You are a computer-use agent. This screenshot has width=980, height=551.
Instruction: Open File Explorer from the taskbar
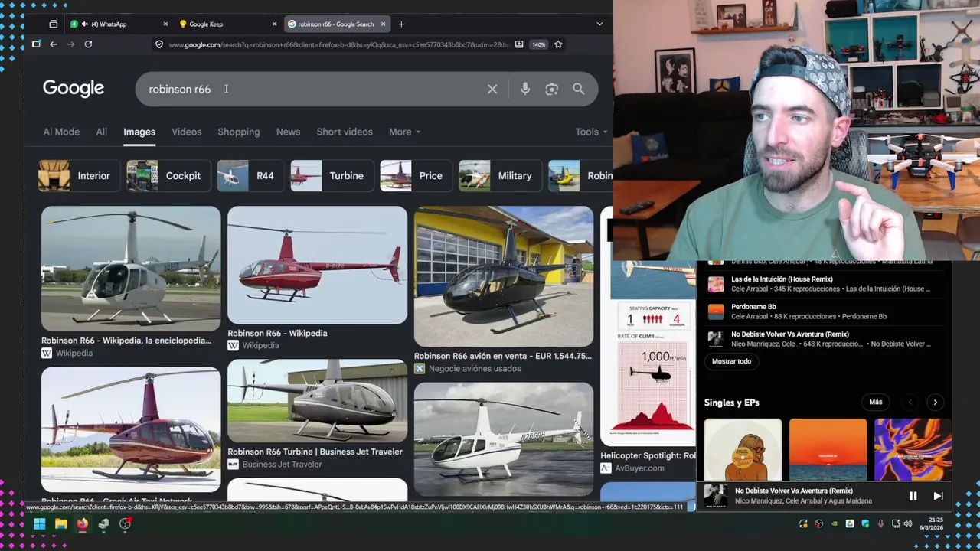pos(60,524)
